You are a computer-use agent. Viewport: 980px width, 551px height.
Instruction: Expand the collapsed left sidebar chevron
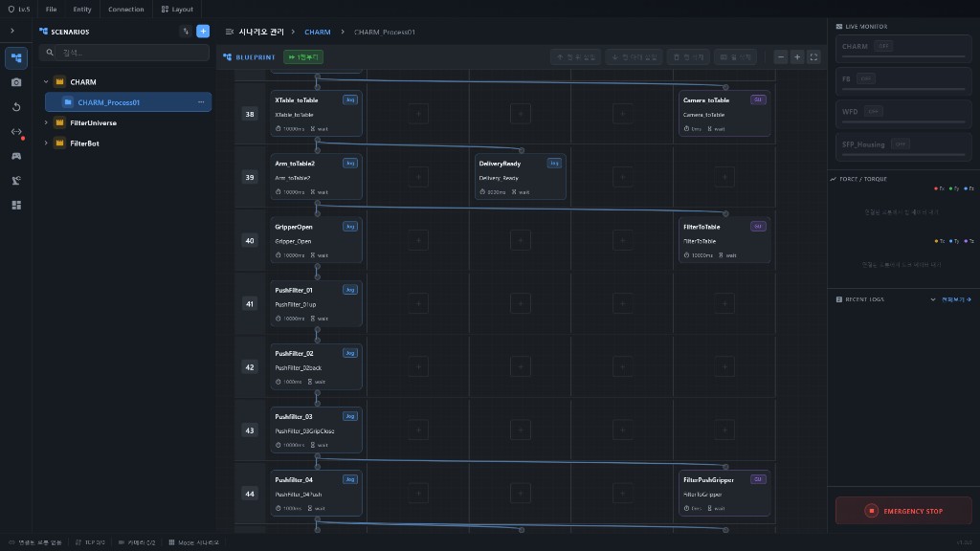tap(11, 31)
